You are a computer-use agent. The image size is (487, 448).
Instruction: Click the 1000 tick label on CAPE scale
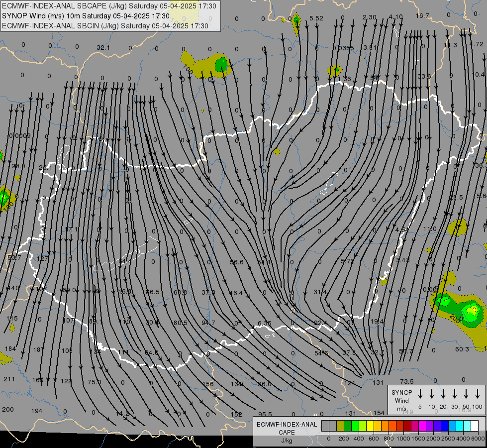(403, 439)
